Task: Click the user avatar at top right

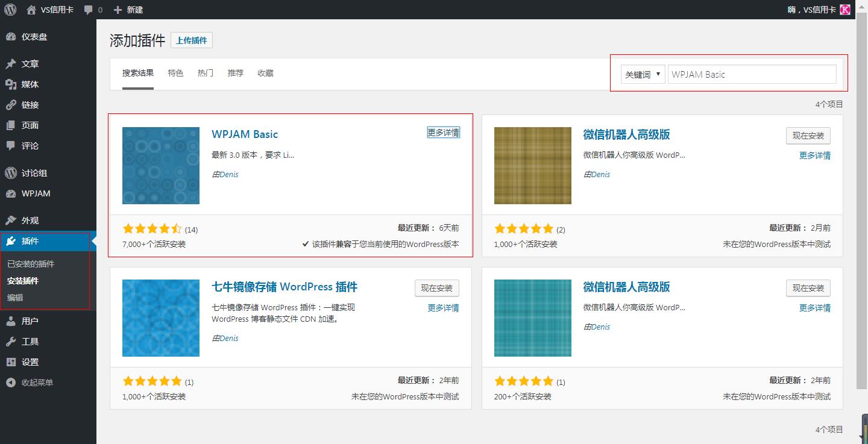Action: click(845, 10)
